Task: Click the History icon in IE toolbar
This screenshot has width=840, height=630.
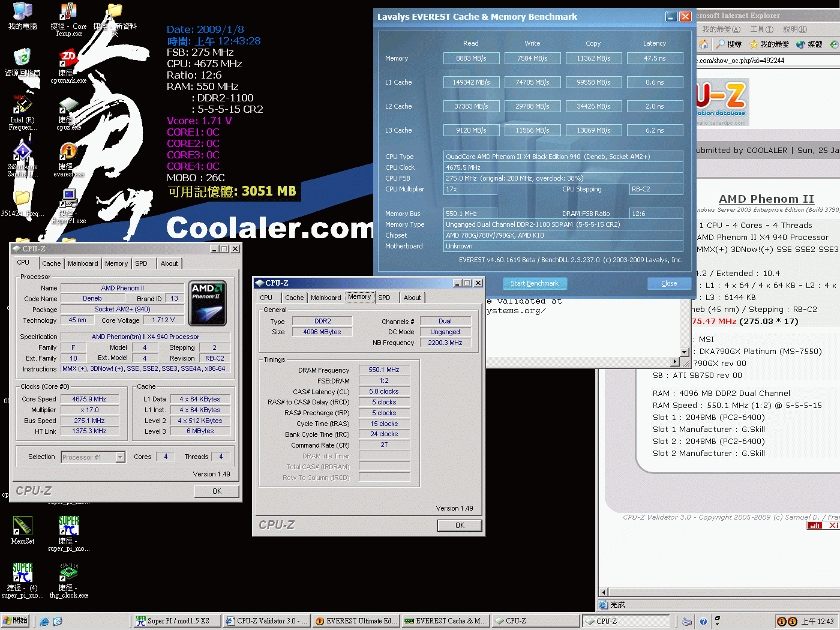Action: coord(833,44)
